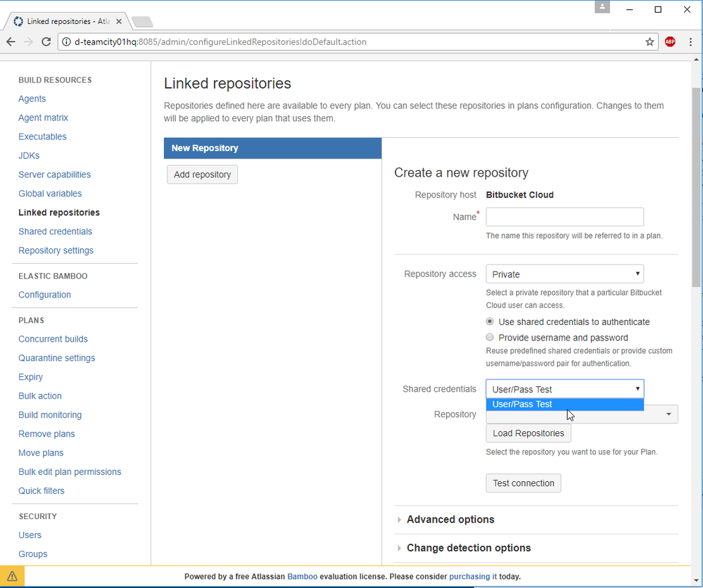Open Move plans link
Screen dimensions: 703x588
pyautogui.click(x=41, y=453)
